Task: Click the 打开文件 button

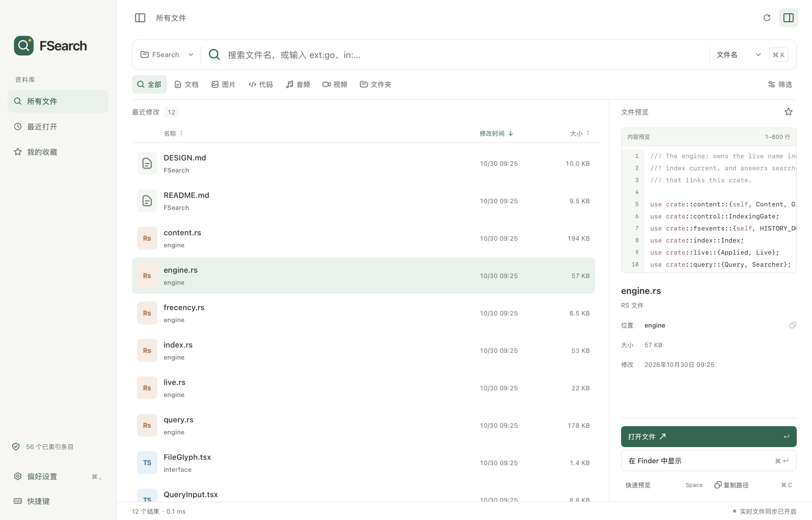Action: coord(709,437)
